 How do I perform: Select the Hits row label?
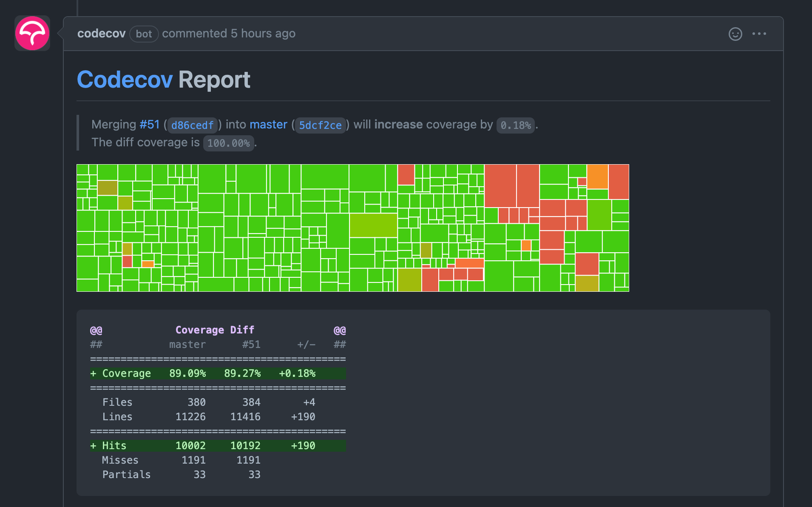114,446
